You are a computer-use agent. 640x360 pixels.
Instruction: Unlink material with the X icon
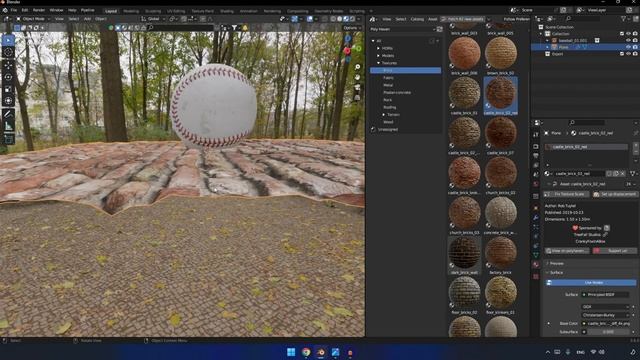pos(622,173)
